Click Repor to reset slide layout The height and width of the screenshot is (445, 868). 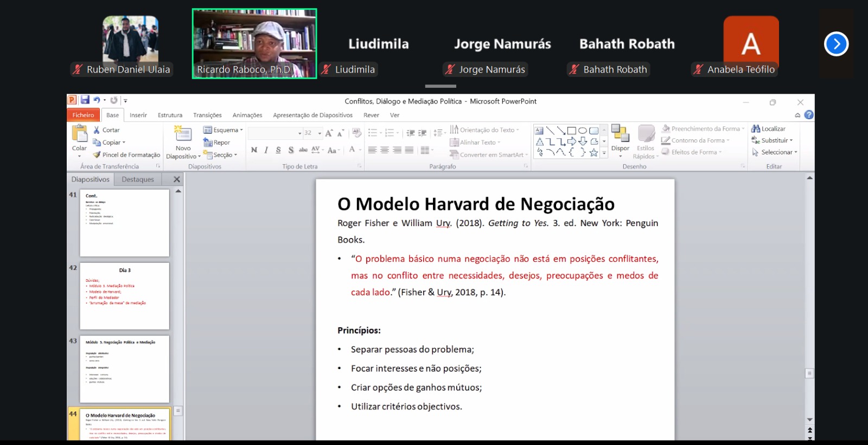click(x=216, y=143)
